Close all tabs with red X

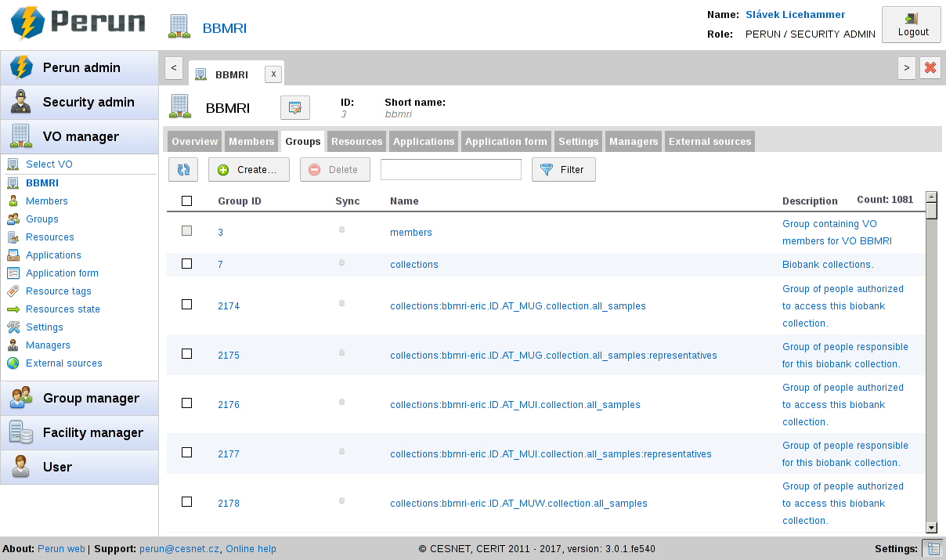(930, 68)
